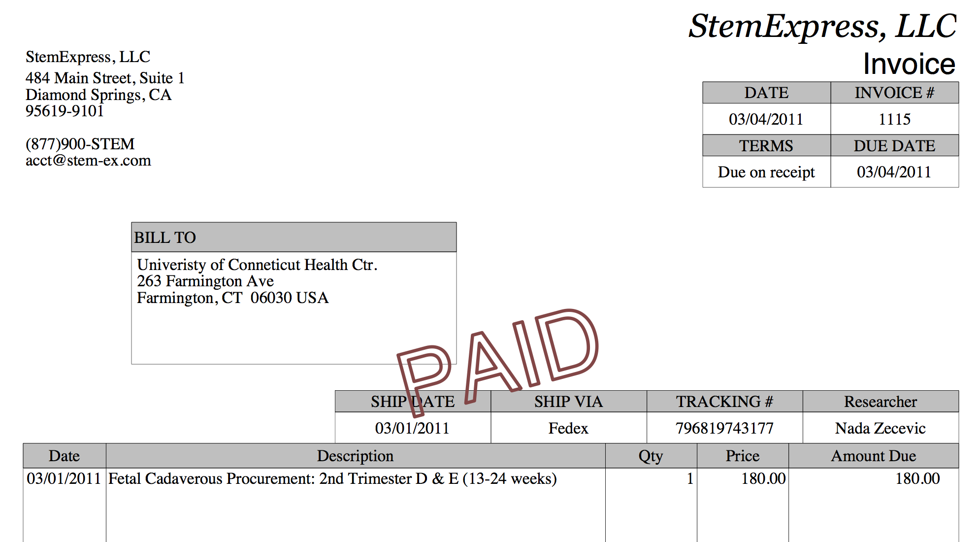The image size is (980, 542).
Task: Click the acct@stem-ex.com email address
Action: [88, 161]
